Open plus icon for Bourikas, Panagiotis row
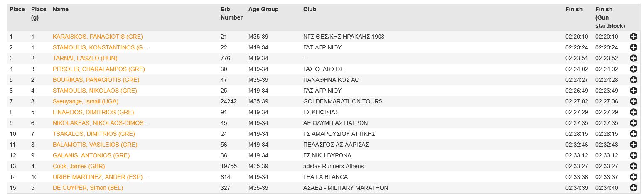644x196 pixels. (634, 80)
